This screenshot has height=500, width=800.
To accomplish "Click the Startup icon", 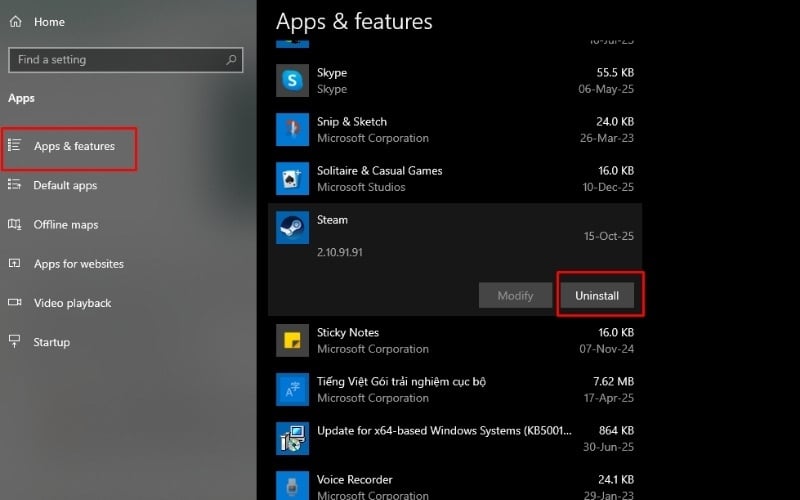I will [14, 341].
